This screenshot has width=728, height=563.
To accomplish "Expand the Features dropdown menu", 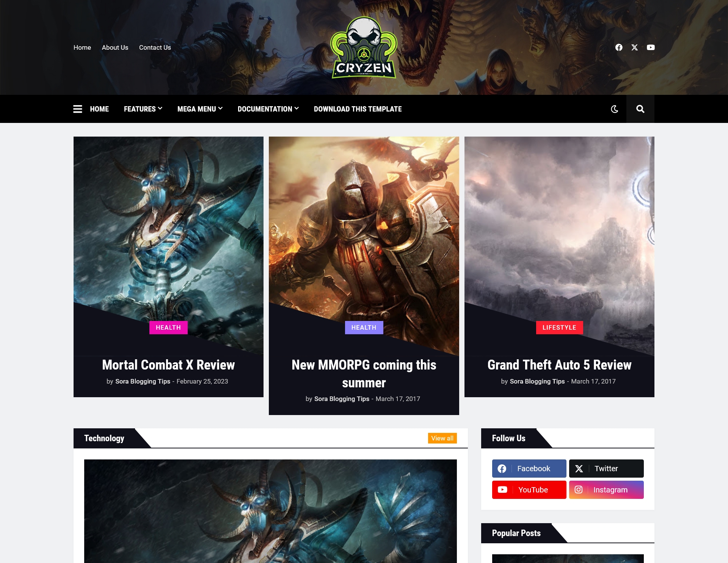I will tap(143, 109).
